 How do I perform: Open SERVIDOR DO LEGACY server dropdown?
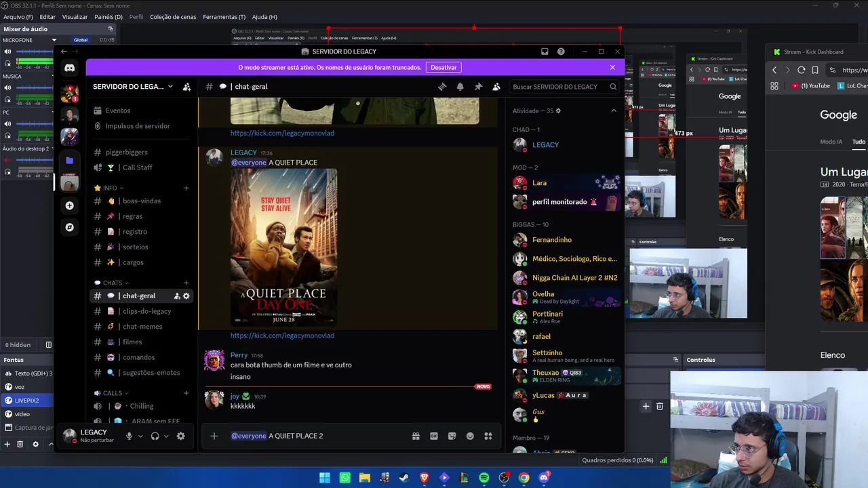[x=170, y=87]
